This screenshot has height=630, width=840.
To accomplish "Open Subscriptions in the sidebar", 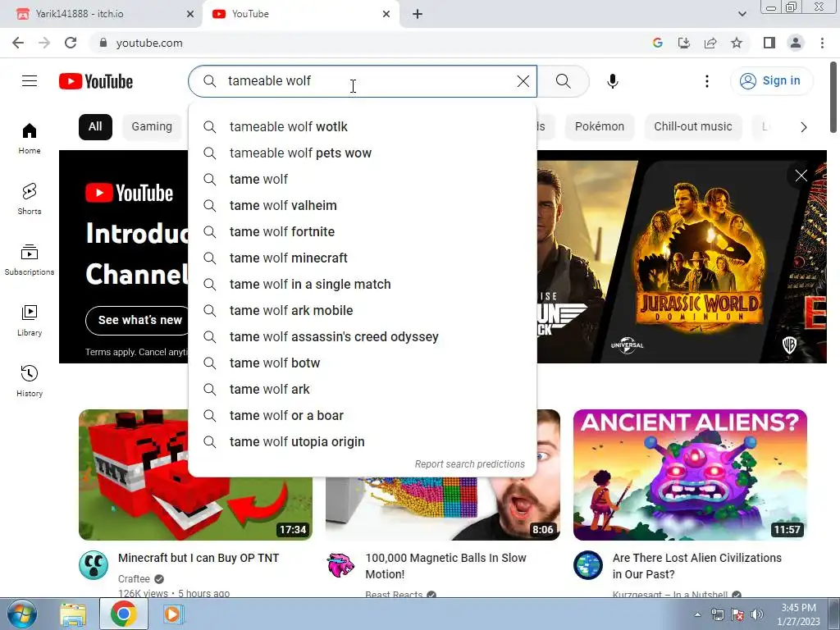I will [30, 260].
